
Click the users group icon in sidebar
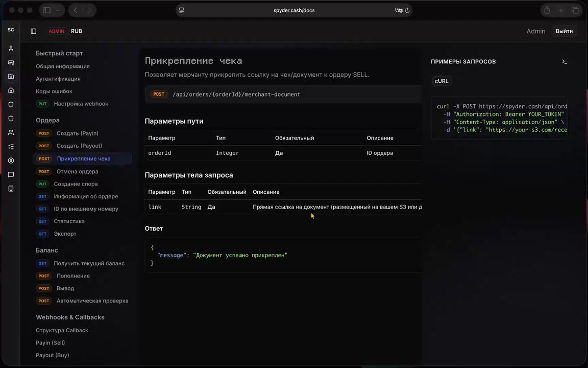coord(11,132)
